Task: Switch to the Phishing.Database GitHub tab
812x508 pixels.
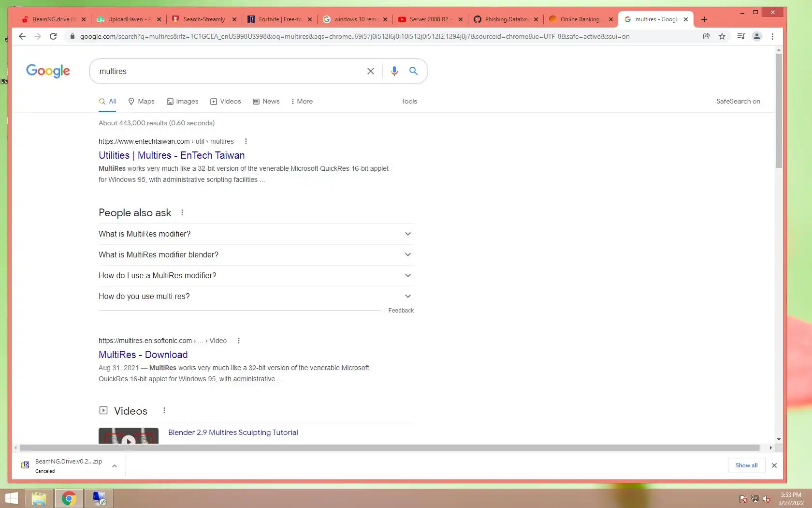Action: tap(506, 19)
